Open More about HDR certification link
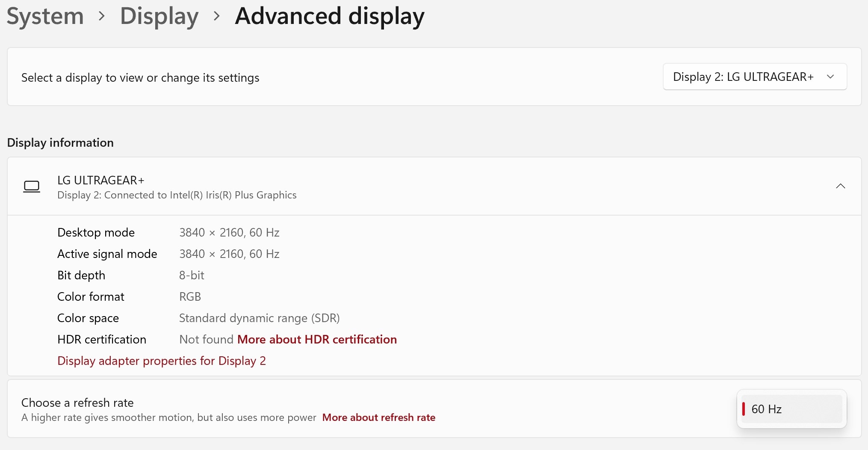868x450 pixels. pos(317,339)
